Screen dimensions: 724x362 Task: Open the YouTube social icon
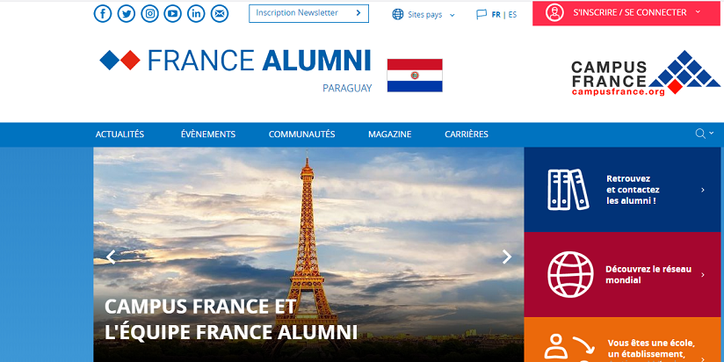click(173, 14)
